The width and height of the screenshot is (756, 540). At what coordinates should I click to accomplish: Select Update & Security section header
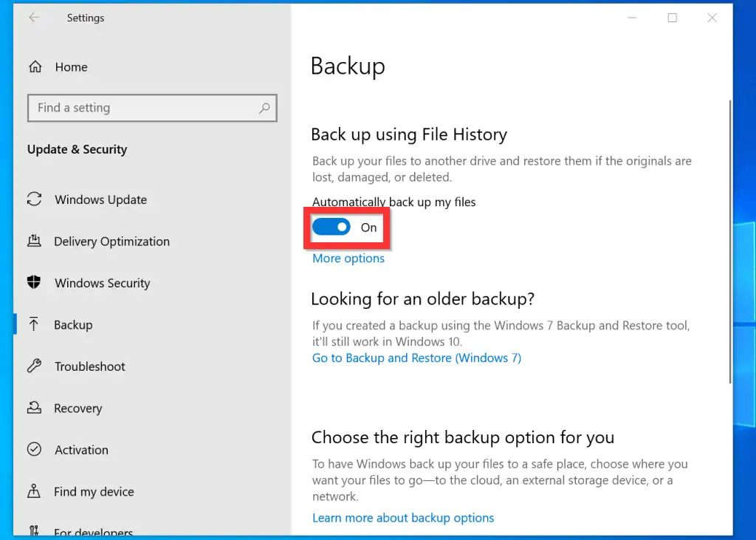coord(77,149)
